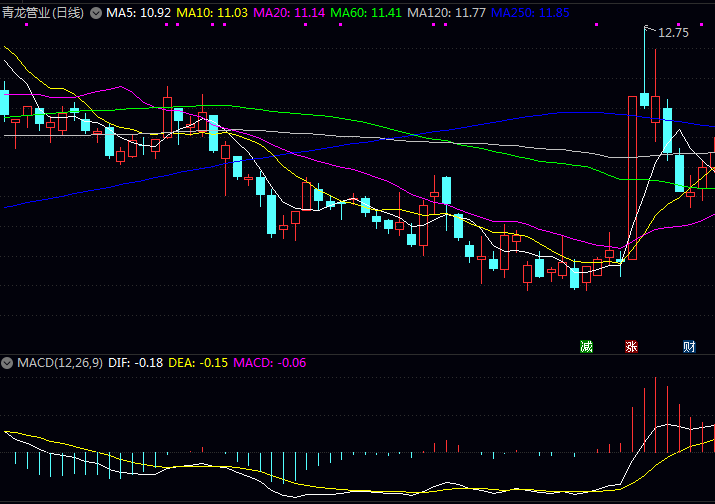Expand the MACD indicator dropdown arrow

point(8,363)
